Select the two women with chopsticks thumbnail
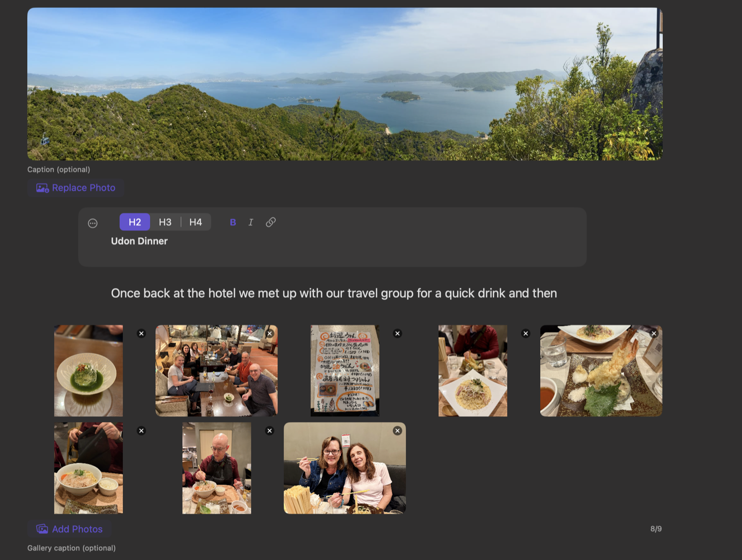Screen dimensions: 742x560 [x=345, y=468]
